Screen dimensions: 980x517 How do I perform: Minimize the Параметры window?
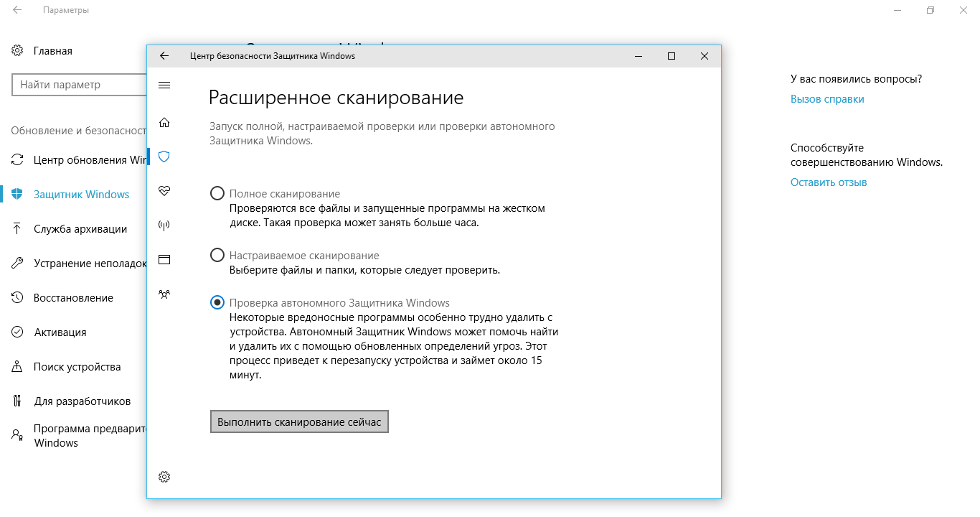(x=897, y=11)
